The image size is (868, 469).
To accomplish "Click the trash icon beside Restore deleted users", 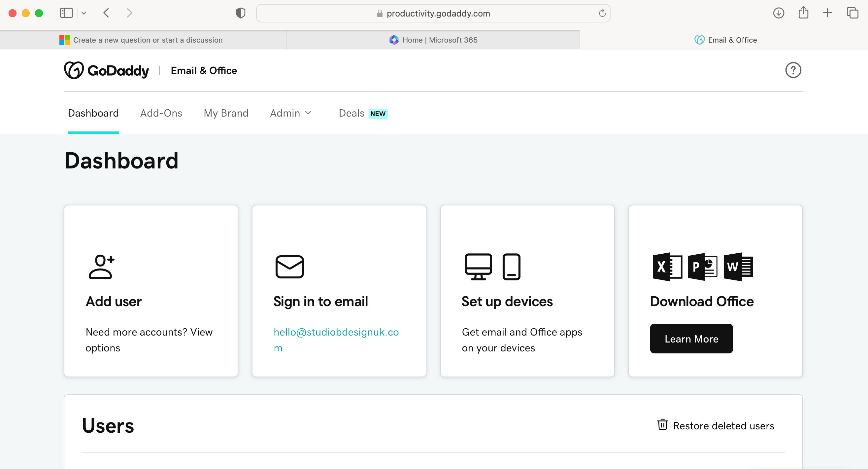I will pyautogui.click(x=662, y=424).
